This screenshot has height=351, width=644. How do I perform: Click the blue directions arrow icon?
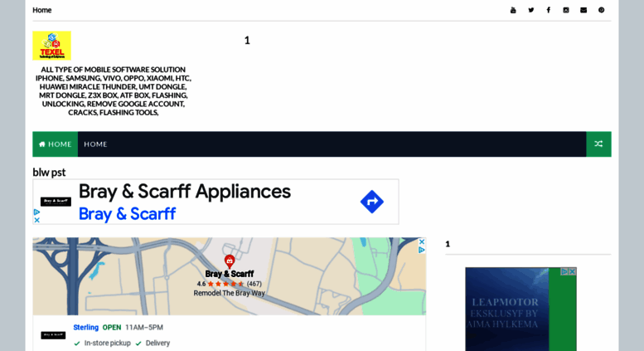(372, 202)
